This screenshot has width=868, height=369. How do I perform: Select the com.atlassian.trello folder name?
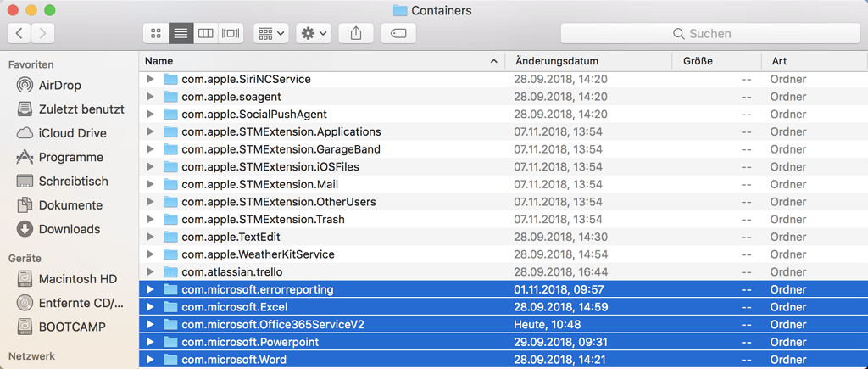click(233, 272)
